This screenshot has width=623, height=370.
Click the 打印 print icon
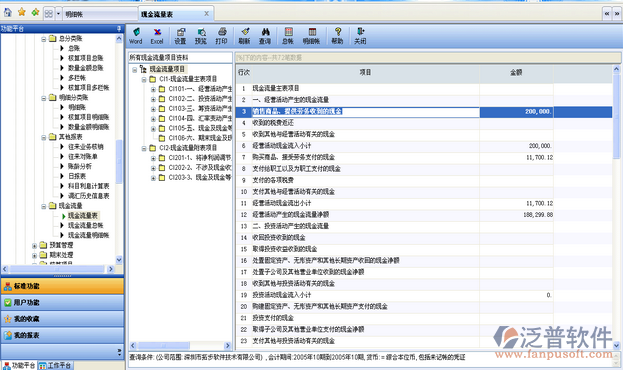tap(222, 36)
